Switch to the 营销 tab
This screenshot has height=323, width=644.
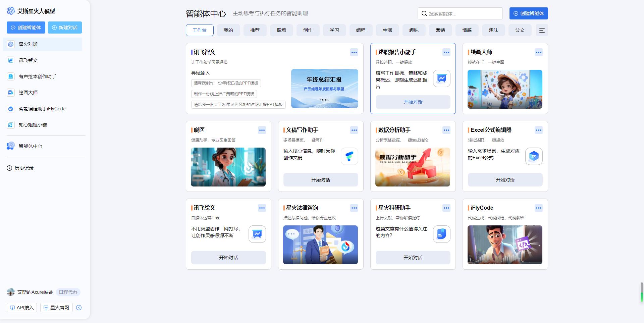point(440,30)
